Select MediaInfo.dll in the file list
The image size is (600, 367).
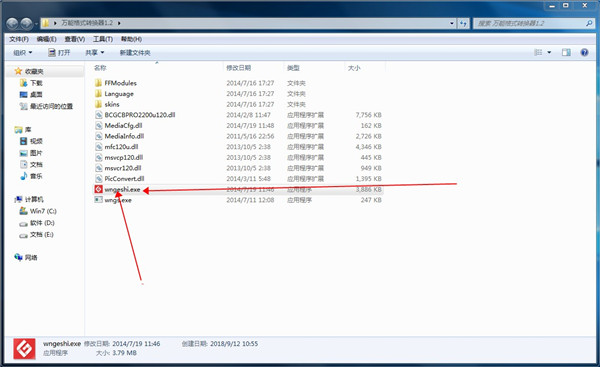coord(124,136)
